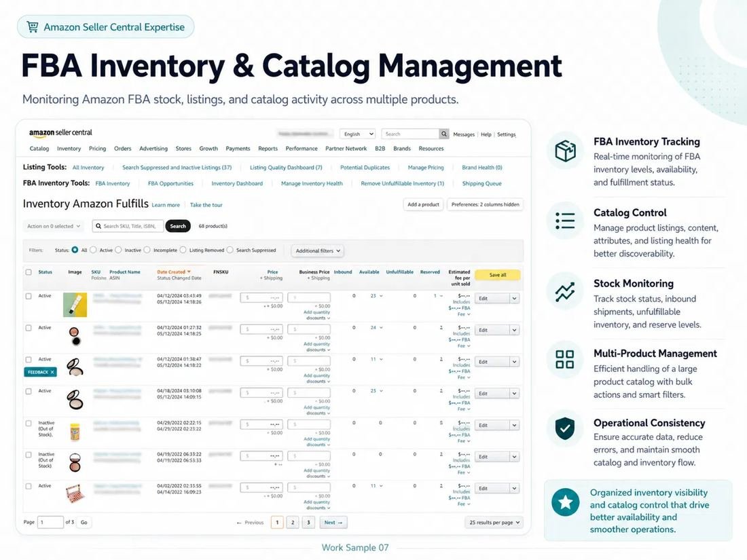Screen dimensions: 747x560
Task: Click the shopping cart icon in the header badge
Action: pyautogui.click(x=33, y=26)
